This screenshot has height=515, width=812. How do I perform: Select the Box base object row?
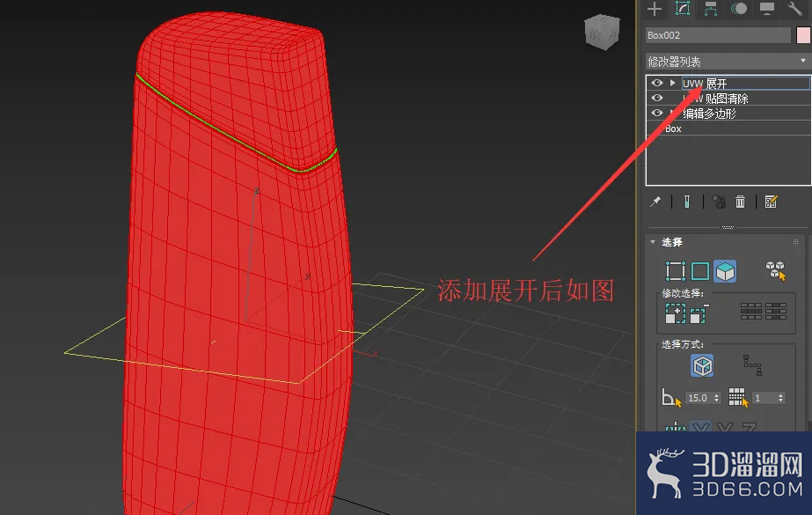[728, 128]
